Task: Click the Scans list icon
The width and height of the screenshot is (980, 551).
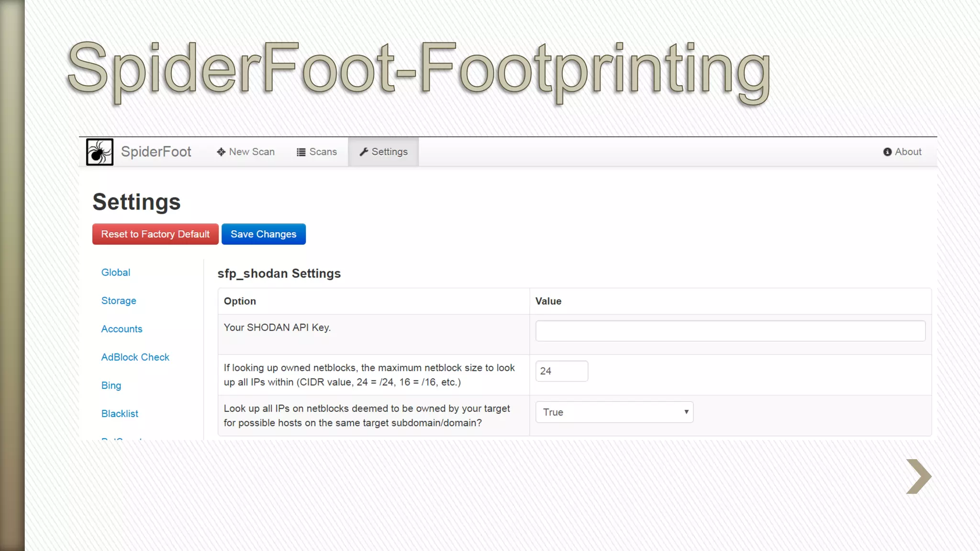Action: click(x=301, y=152)
